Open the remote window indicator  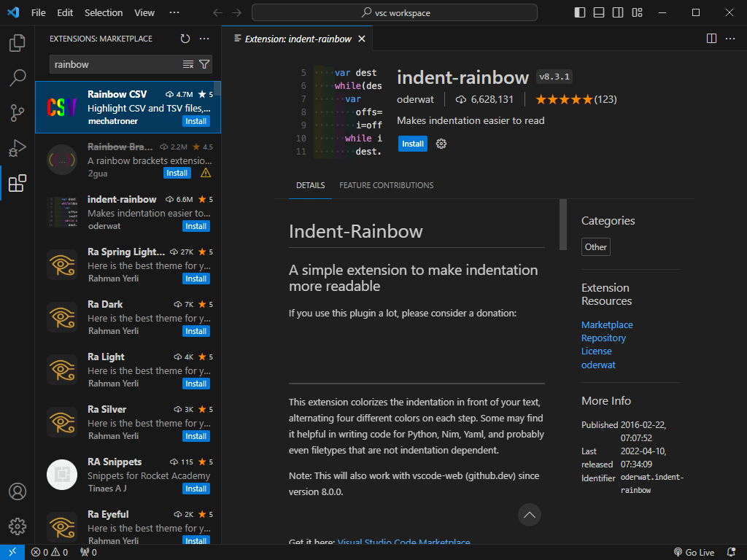[x=12, y=553]
